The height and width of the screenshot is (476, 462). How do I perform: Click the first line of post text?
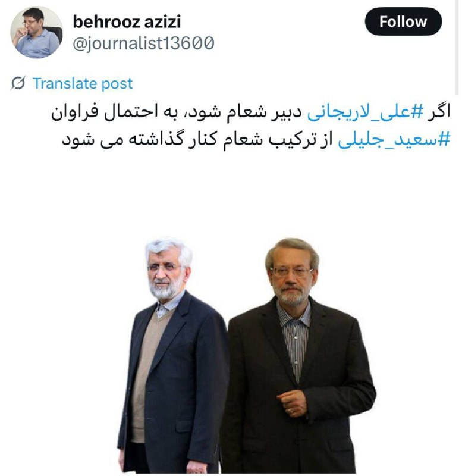pyautogui.click(x=250, y=112)
